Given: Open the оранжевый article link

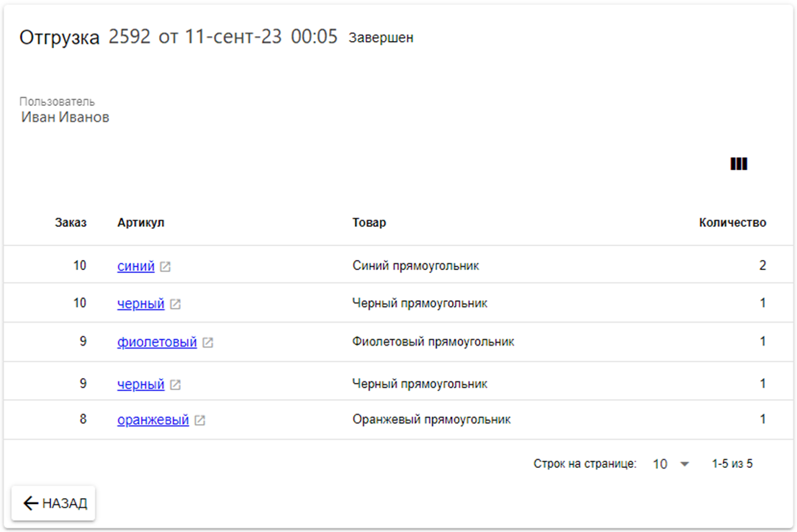Looking at the screenshot, I should (x=153, y=420).
